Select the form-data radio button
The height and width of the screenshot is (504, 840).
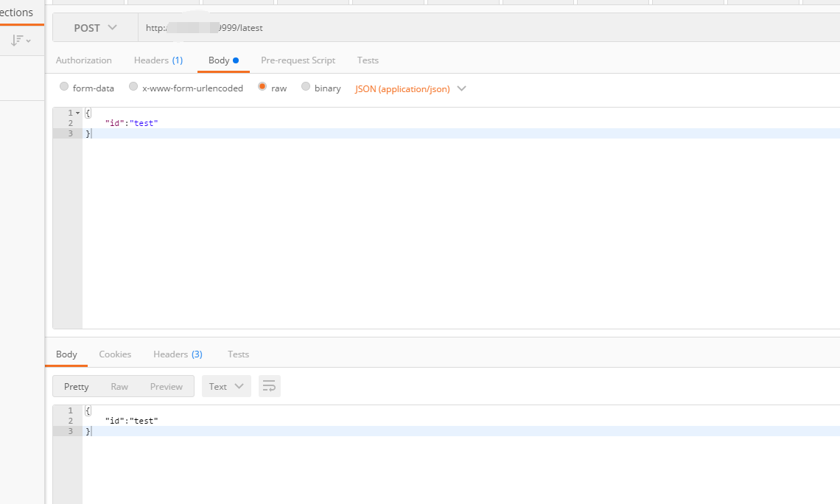point(64,86)
